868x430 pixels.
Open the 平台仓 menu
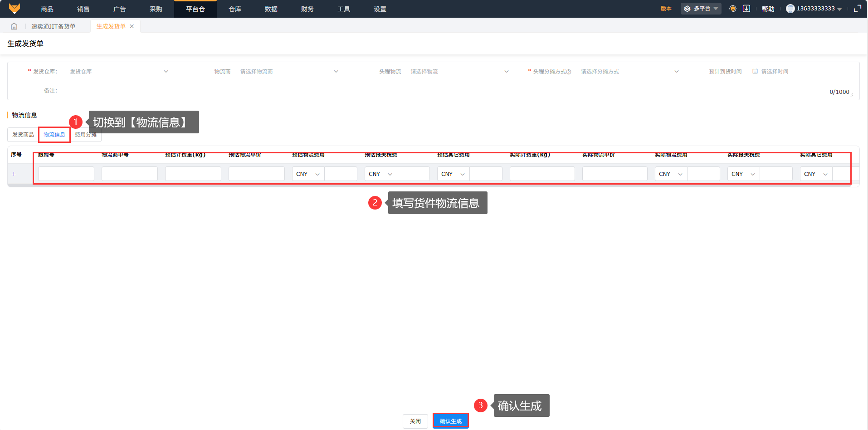point(195,9)
